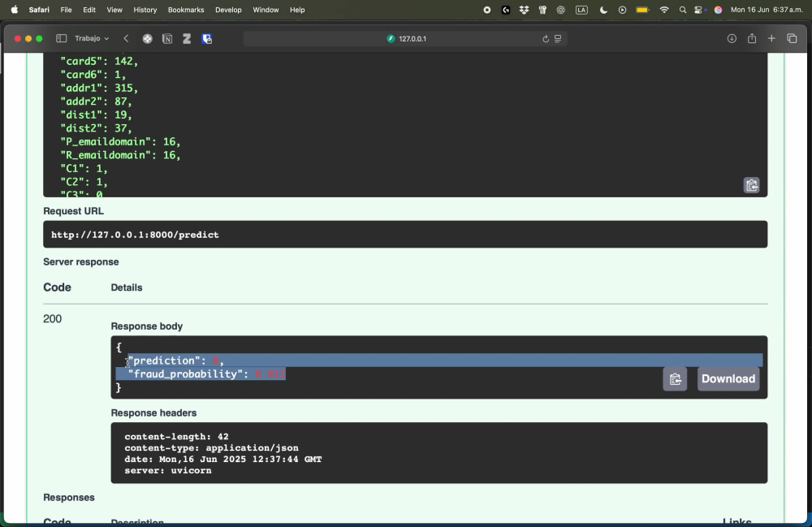Click the Notion extension icon in toolbar
Viewport: 812px width, 527px height.
click(167, 39)
